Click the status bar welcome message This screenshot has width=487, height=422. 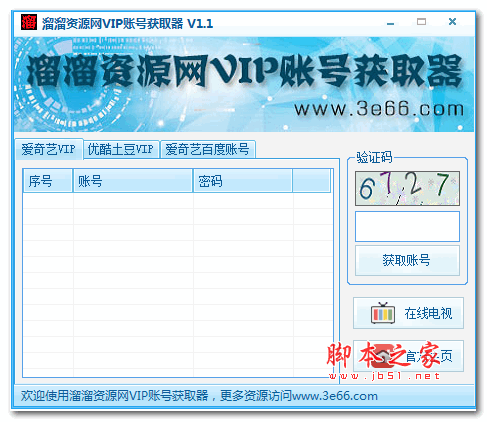199,396
